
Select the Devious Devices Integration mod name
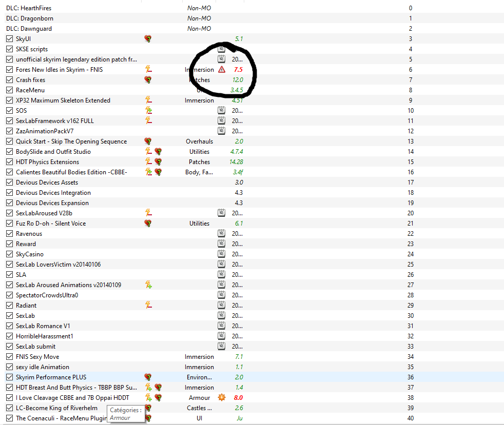53,193
